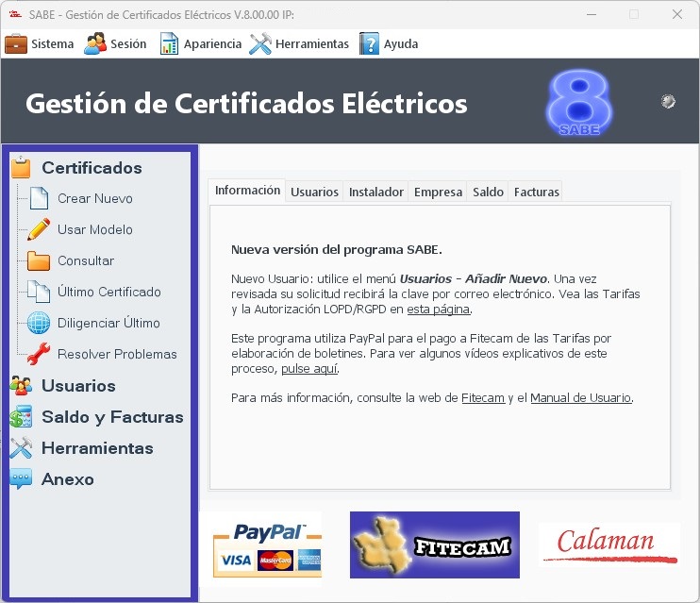Click the Resolver Problemas red wrench icon
This screenshot has height=603, width=700.
(39, 354)
